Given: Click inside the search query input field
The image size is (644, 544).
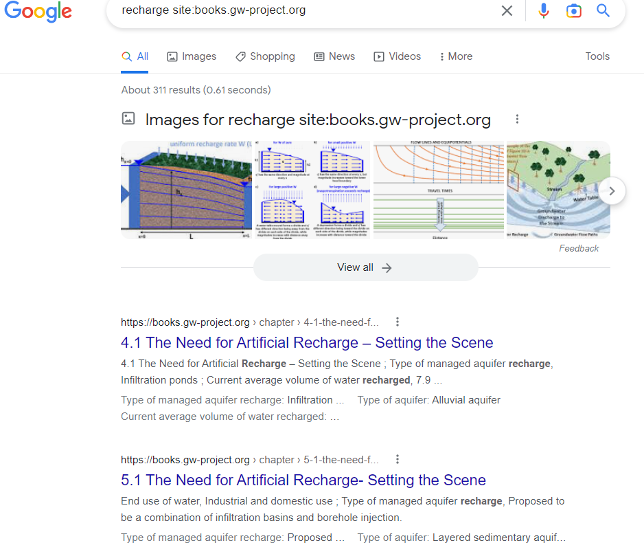Looking at the screenshot, I should [300, 11].
